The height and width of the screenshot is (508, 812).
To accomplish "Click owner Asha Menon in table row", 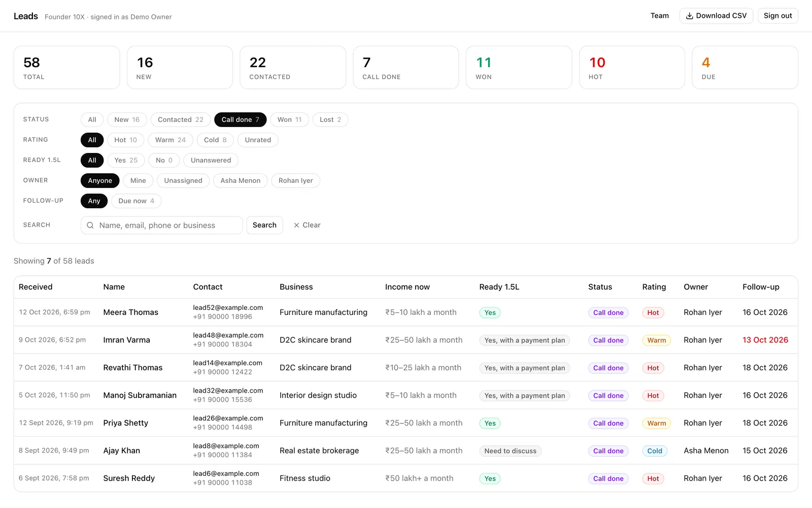I will click(x=706, y=451).
